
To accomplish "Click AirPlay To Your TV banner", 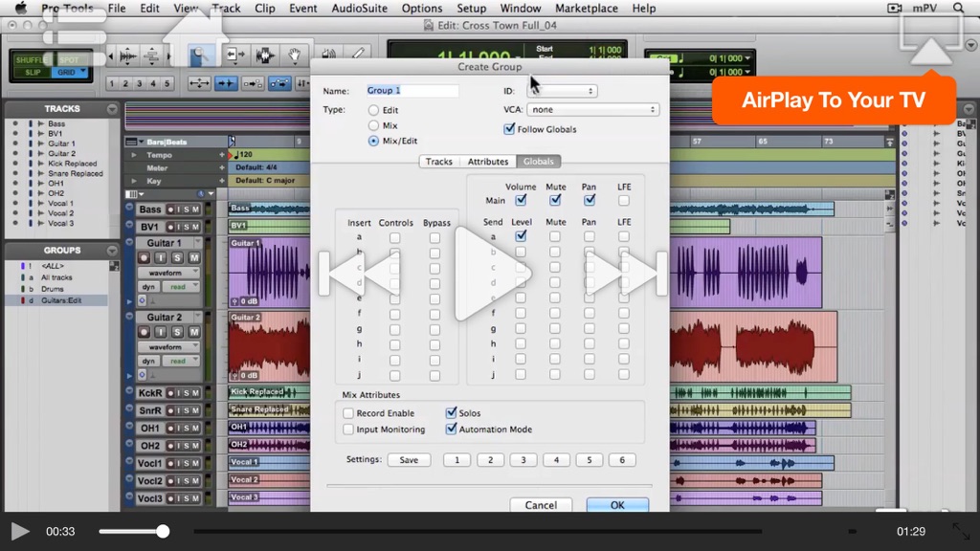I will click(834, 99).
